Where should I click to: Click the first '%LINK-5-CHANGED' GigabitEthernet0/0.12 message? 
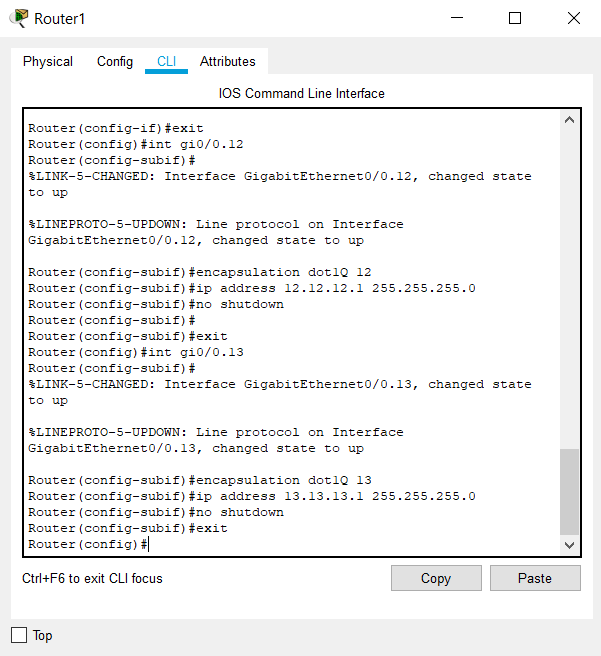pos(280,184)
